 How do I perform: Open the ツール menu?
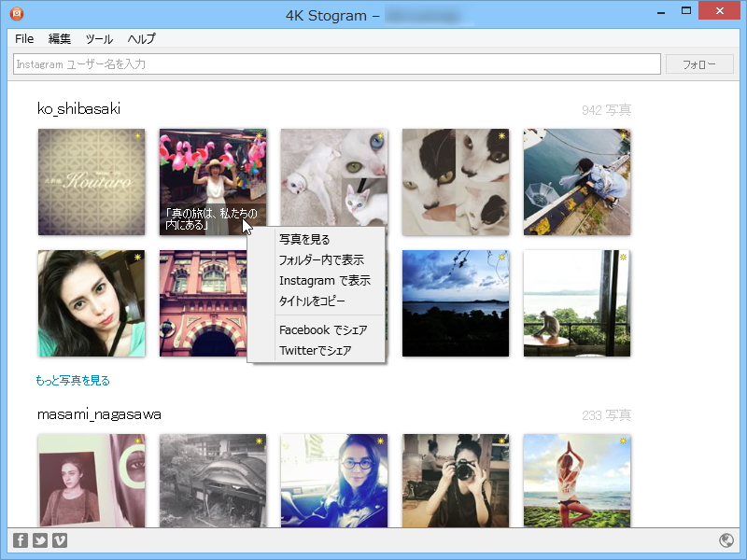[99, 38]
